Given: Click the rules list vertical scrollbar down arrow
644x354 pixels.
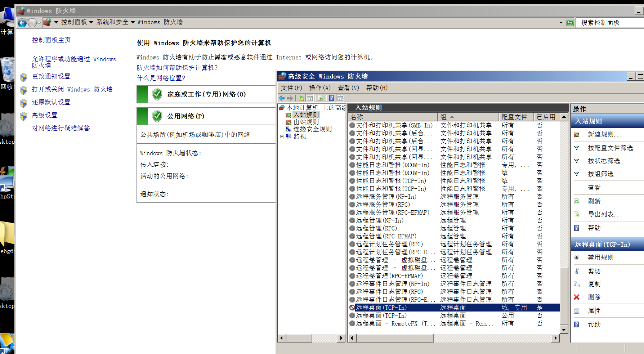Looking at the screenshot, I should coord(564,330).
